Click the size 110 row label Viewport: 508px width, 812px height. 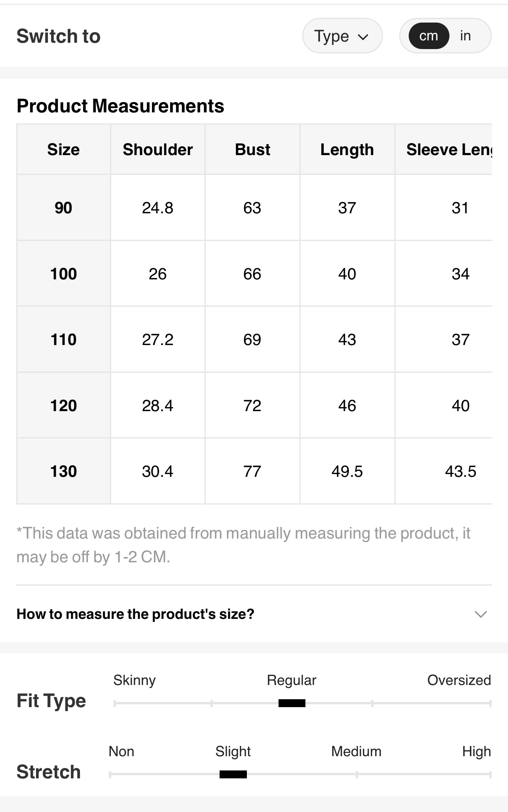click(x=63, y=340)
